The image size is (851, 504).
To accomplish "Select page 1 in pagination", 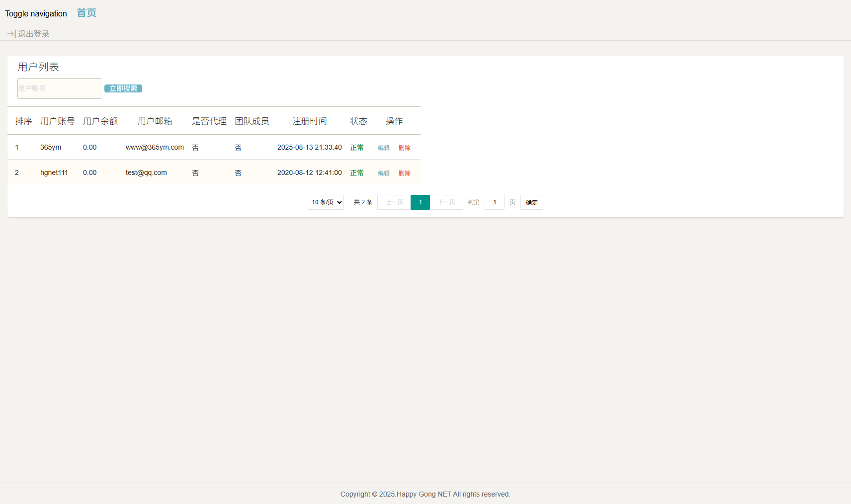I will (420, 202).
